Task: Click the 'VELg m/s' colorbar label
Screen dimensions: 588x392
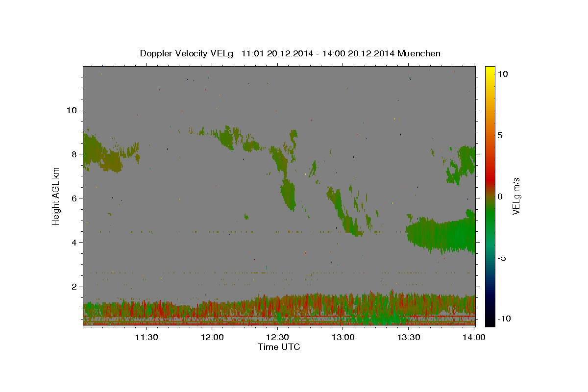Action: 516,196
